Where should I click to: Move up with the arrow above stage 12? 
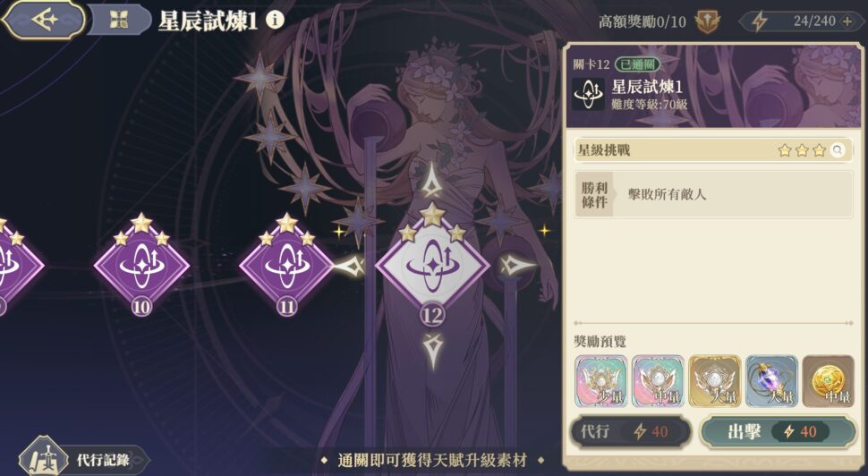point(432,181)
